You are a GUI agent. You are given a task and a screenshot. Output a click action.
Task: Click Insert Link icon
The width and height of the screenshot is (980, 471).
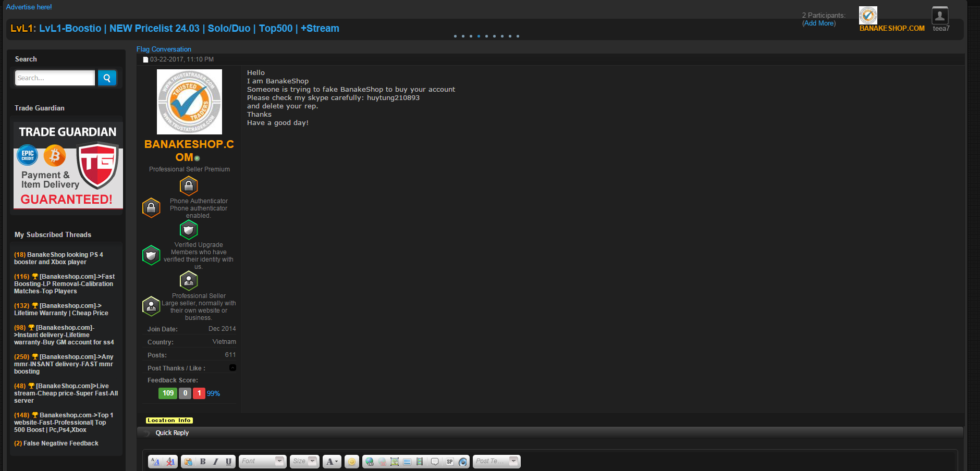click(370, 462)
